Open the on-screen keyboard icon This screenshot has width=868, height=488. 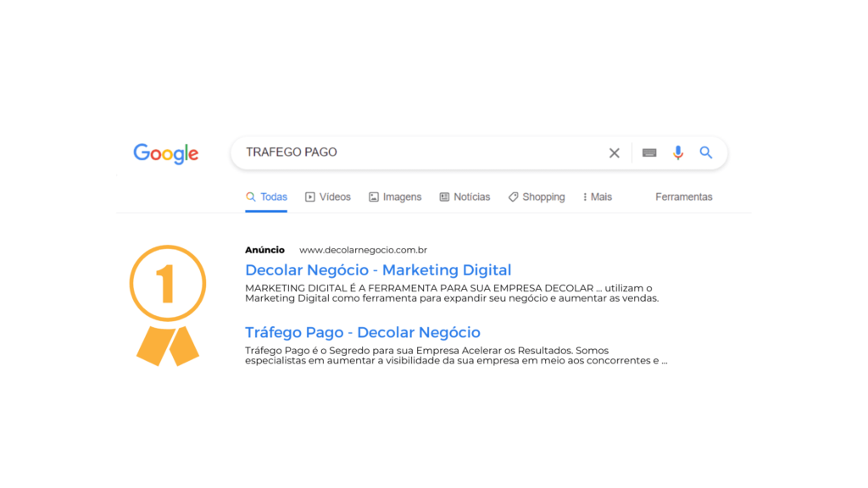[x=649, y=152]
